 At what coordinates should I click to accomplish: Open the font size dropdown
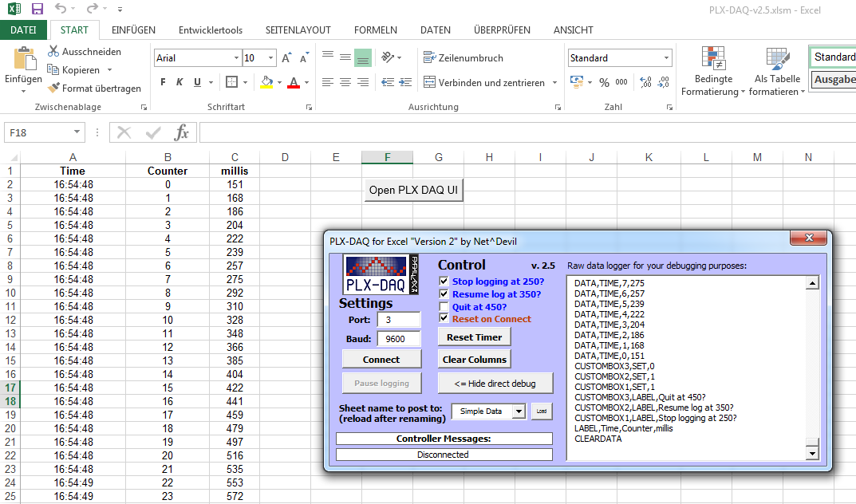(x=270, y=58)
